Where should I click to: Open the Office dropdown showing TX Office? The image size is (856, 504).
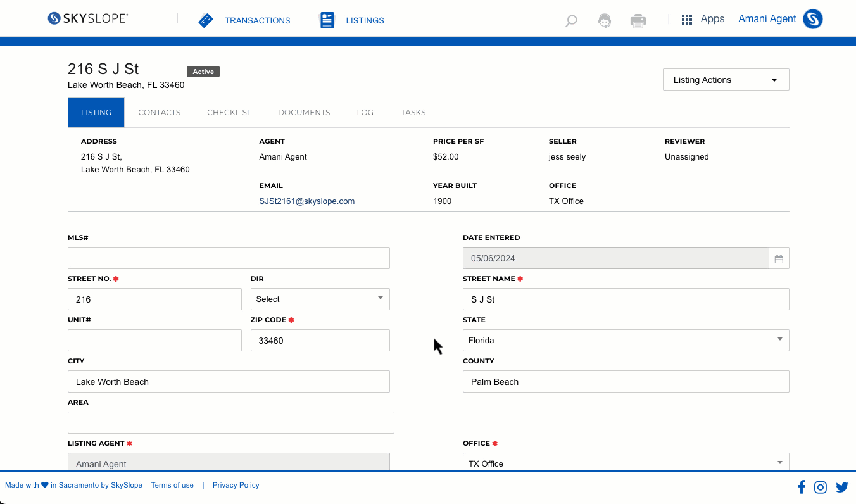(626, 463)
